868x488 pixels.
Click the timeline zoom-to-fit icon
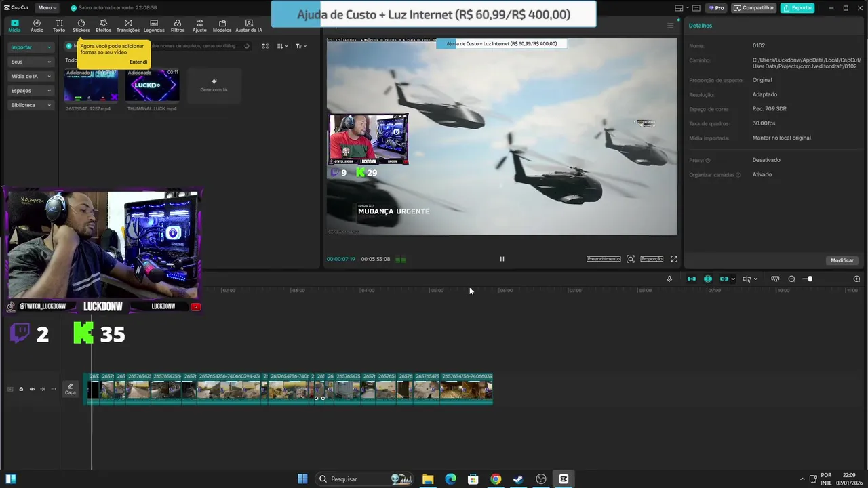coord(775,279)
